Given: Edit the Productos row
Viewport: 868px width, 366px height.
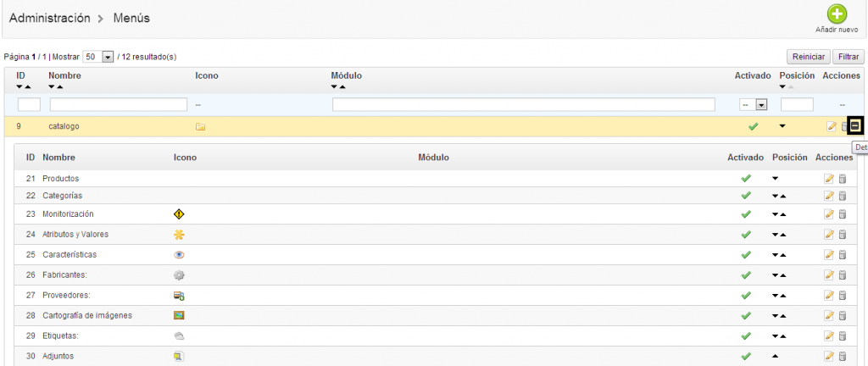Looking at the screenshot, I should tap(830, 179).
